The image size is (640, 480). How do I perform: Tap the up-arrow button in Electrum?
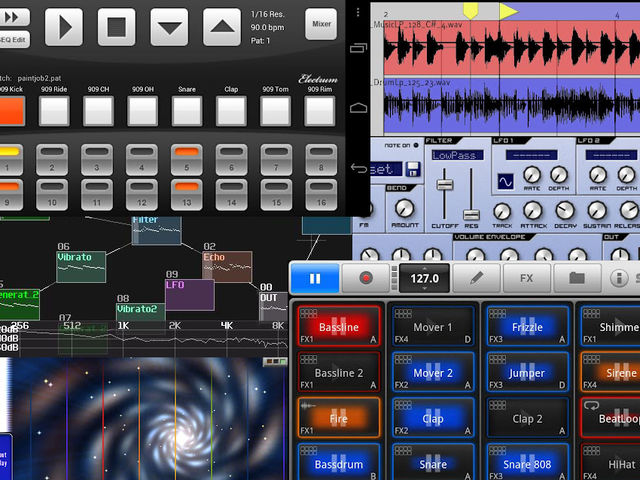coord(222,27)
